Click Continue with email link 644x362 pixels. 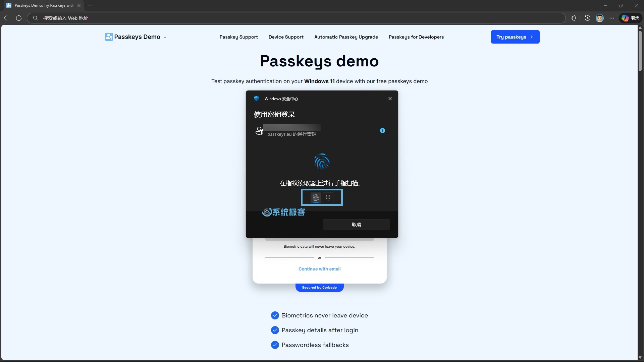319,269
